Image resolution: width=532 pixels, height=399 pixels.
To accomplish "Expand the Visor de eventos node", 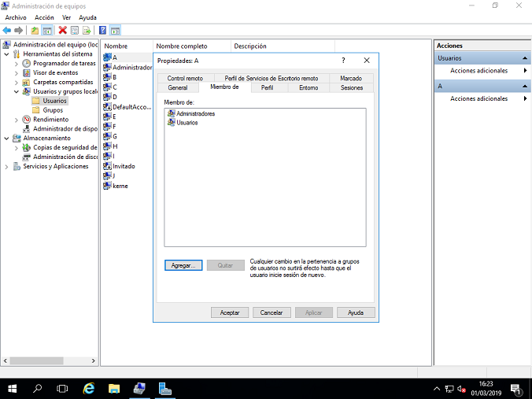I will pos(17,73).
